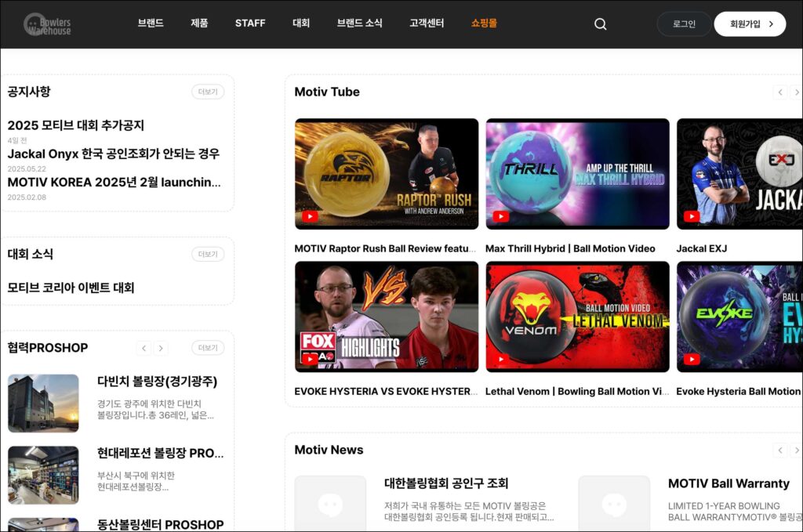Click the 회원가입 button
Screen dimensions: 803x532
click(x=750, y=24)
